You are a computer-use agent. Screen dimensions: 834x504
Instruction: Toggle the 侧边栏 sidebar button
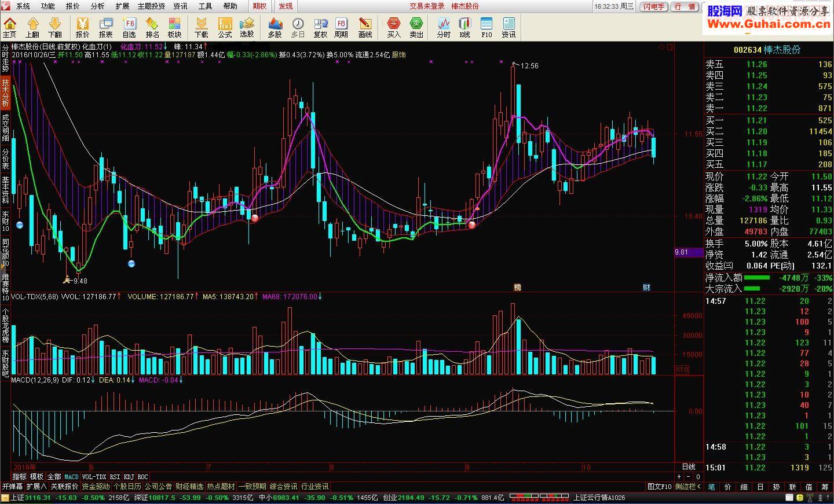[x=689, y=487]
